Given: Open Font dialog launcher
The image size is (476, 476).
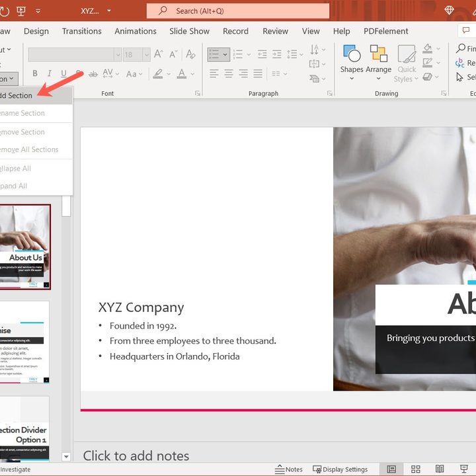Looking at the screenshot, I should [198, 93].
